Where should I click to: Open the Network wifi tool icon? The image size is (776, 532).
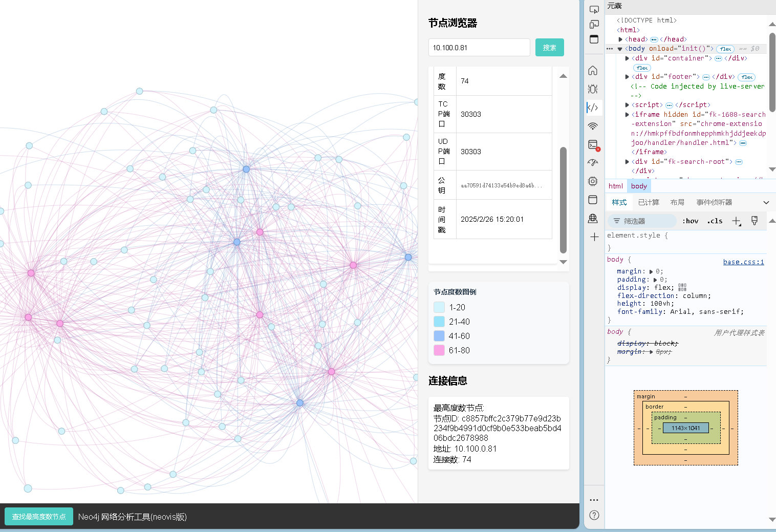click(x=593, y=126)
